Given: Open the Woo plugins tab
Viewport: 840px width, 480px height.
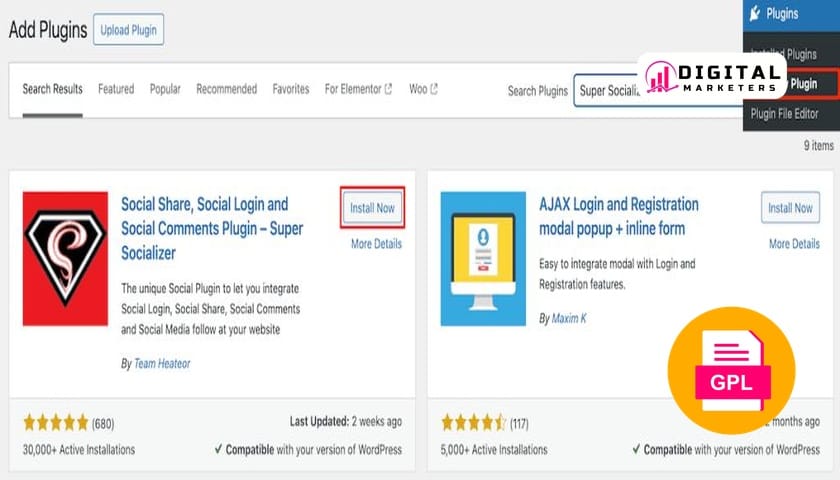Looking at the screenshot, I should tap(418, 89).
